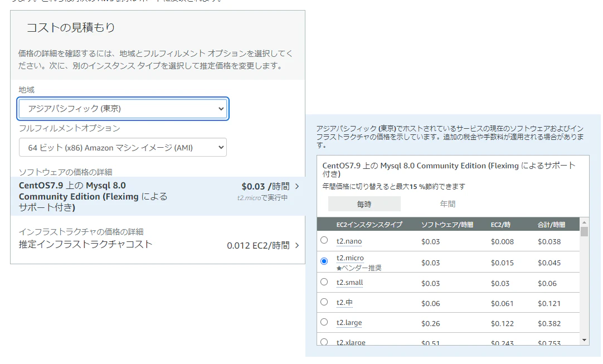The width and height of the screenshot is (603, 364).
Task: Click the $0.038 total for t2.nano
Action: coord(549,241)
